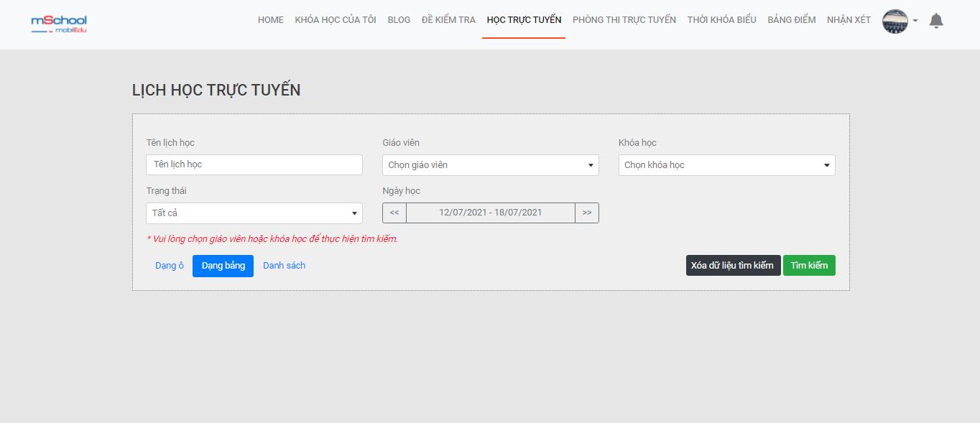Expand the user profile dropdown caret
This screenshot has height=423, width=980.
tap(915, 21)
